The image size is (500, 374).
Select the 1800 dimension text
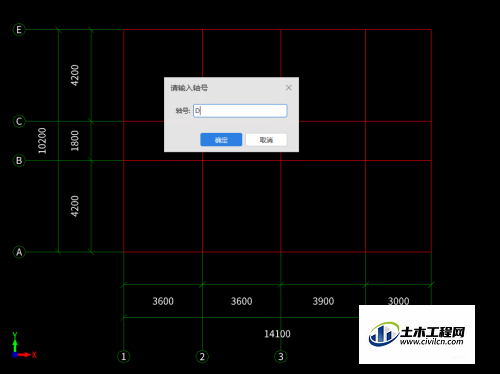click(x=75, y=141)
